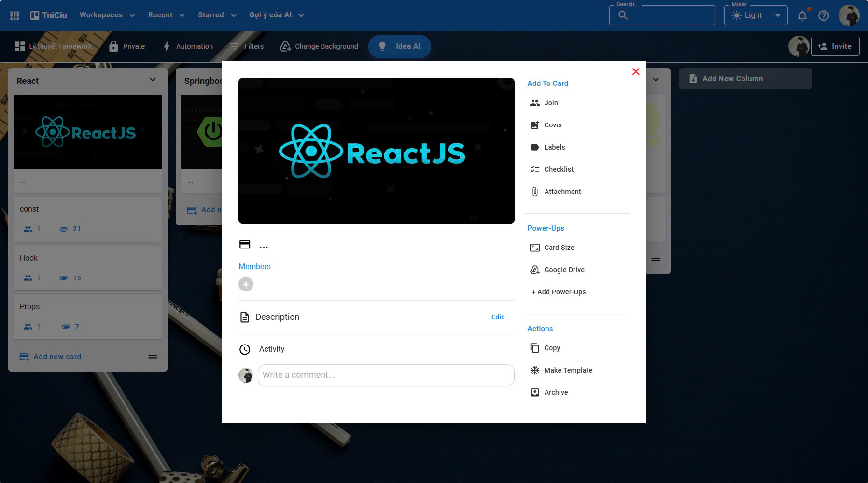The height and width of the screenshot is (483, 868).
Task: Open Idea AI
Action: pos(400,46)
